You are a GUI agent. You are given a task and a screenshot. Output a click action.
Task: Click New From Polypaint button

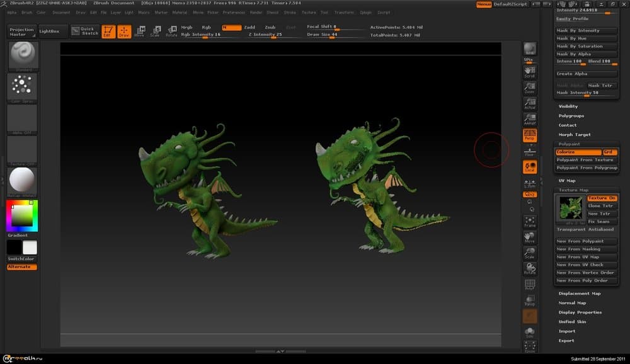(x=580, y=241)
